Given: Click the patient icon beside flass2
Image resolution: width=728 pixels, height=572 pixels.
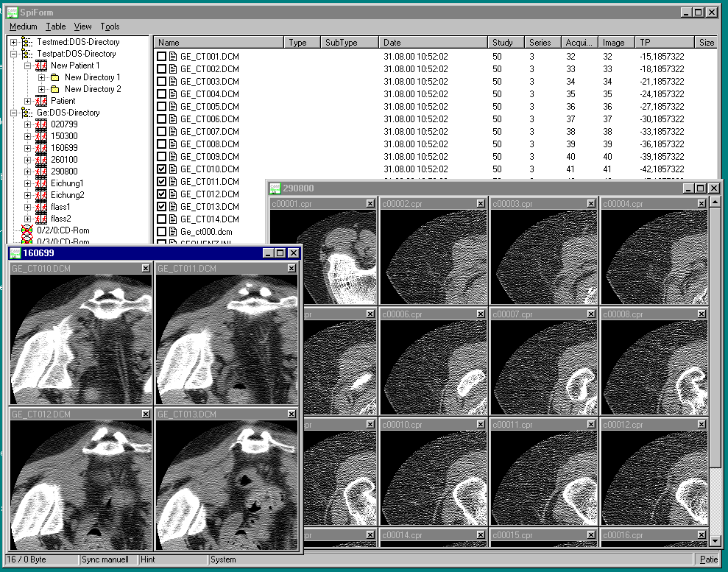Looking at the screenshot, I should [41, 219].
